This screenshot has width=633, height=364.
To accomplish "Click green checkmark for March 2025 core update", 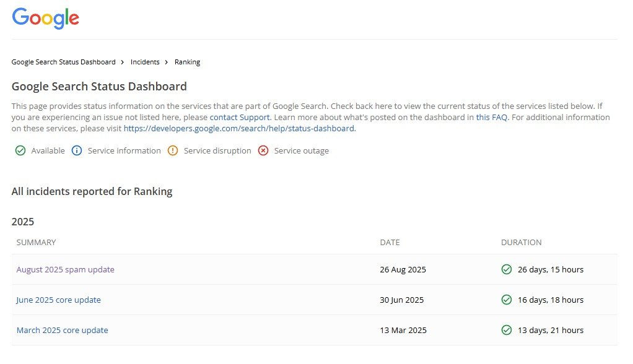I will coord(507,330).
